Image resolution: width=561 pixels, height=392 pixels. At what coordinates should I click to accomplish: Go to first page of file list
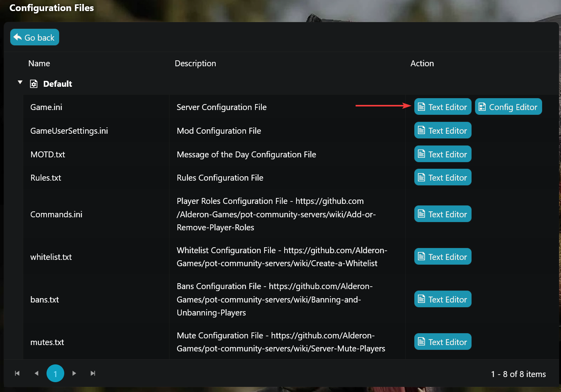pyautogui.click(x=17, y=373)
